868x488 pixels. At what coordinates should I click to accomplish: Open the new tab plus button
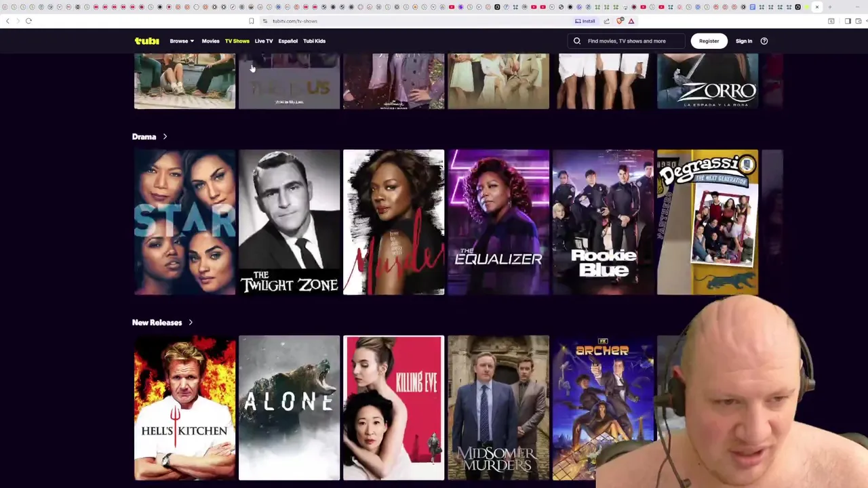829,7
